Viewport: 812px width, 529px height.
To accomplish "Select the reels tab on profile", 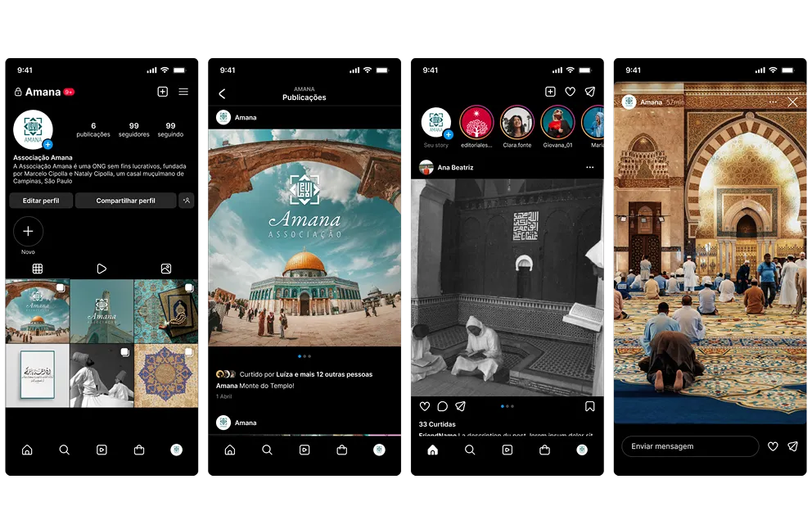I will coord(101,269).
